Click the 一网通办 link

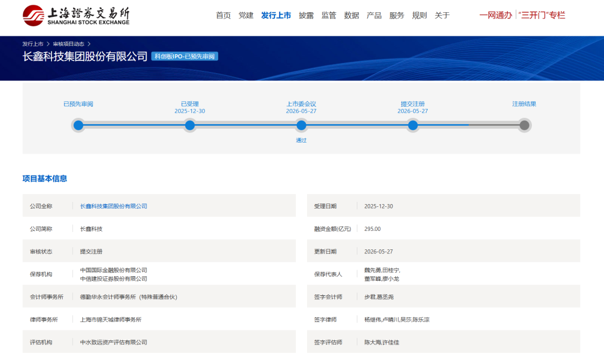pos(496,15)
